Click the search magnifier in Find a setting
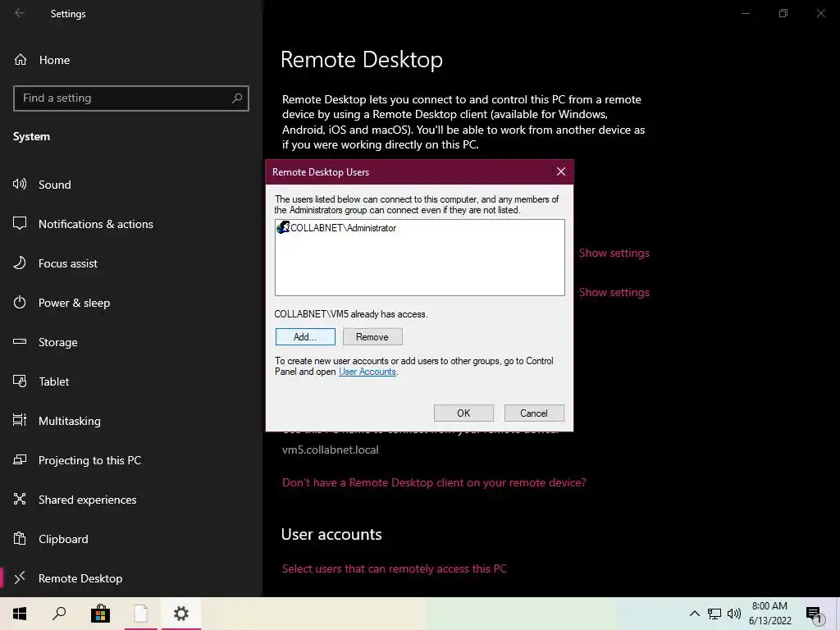This screenshot has height=630, width=840. [237, 98]
